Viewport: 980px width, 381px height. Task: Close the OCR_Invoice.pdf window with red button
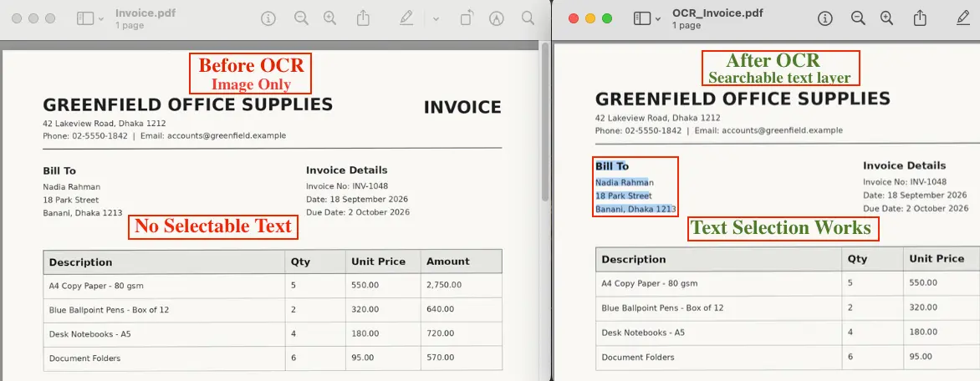(574, 18)
